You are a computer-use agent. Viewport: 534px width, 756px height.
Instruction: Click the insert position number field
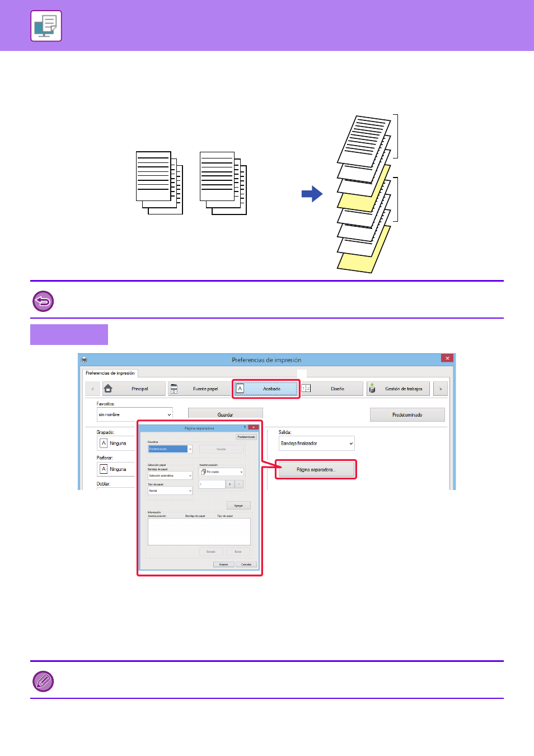click(212, 484)
